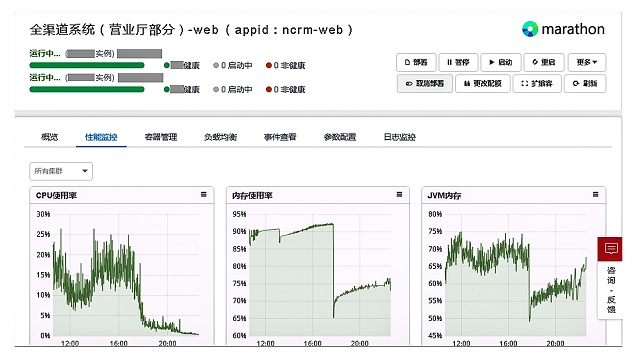The height and width of the screenshot is (360, 640).
Task: Start the app via 启动 button
Action: (x=501, y=62)
